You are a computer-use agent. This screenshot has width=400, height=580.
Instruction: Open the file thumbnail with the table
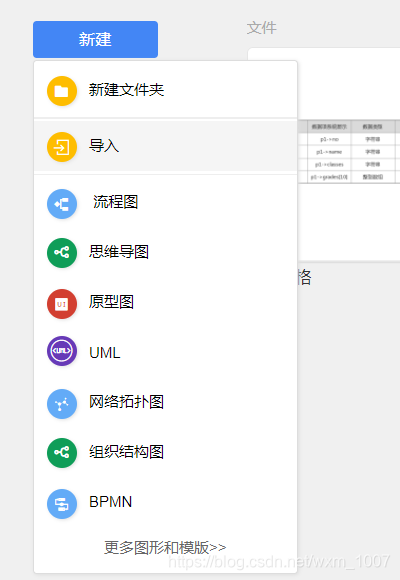pos(349,155)
